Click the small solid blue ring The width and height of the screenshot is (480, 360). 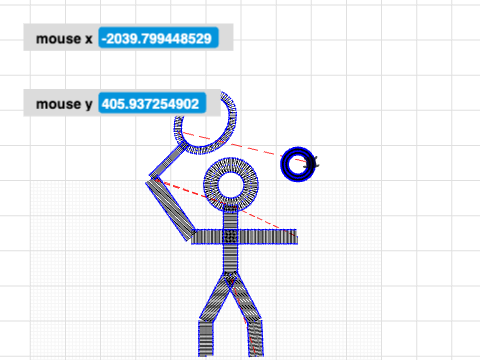[x=297, y=164]
